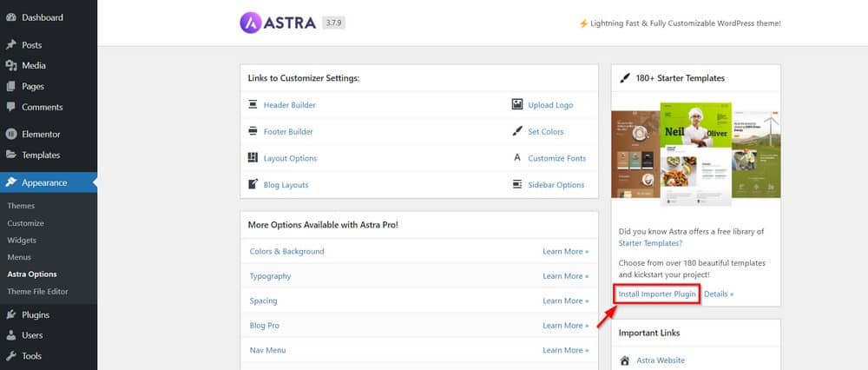
Task: Open the Header Builder link
Action: pos(290,105)
